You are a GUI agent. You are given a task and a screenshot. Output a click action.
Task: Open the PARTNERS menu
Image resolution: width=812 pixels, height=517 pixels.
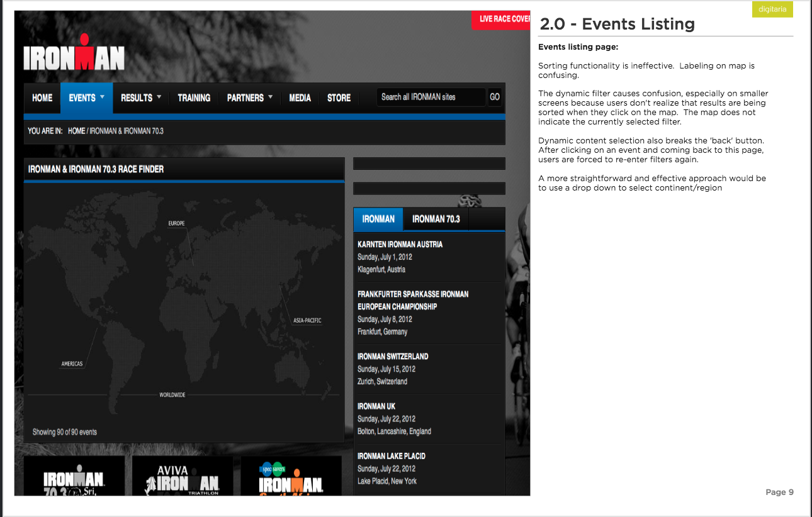point(250,98)
